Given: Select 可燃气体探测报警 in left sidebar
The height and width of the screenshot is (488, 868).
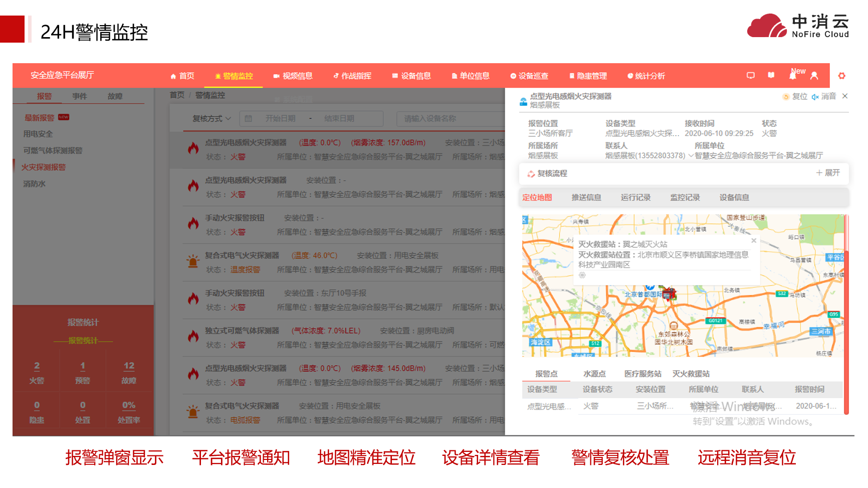Looking at the screenshot, I should pyautogui.click(x=53, y=150).
